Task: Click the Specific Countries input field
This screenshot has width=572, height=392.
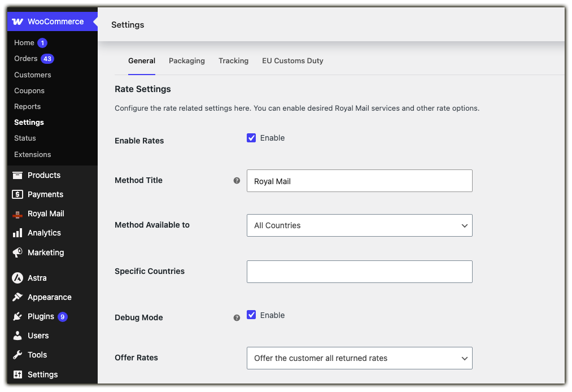Action: (359, 272)
